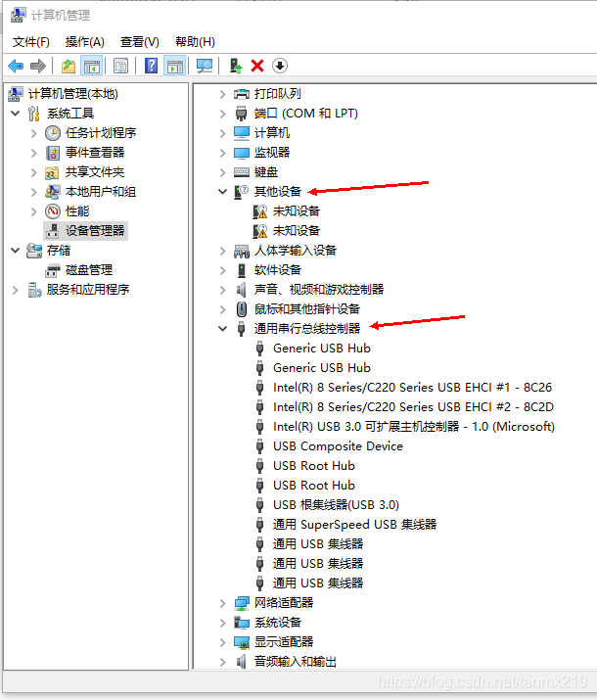
Task: Click the blue Back arrow toolbar icon
Action: point(16,66)
